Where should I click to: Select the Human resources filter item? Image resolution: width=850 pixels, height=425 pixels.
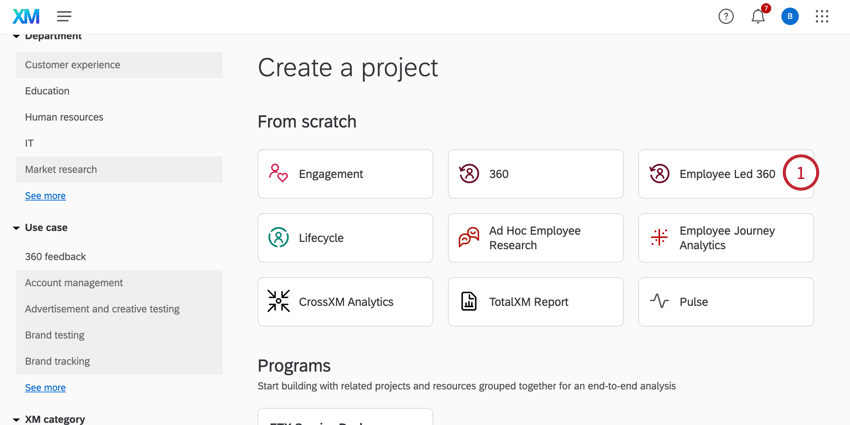point(64,117)
